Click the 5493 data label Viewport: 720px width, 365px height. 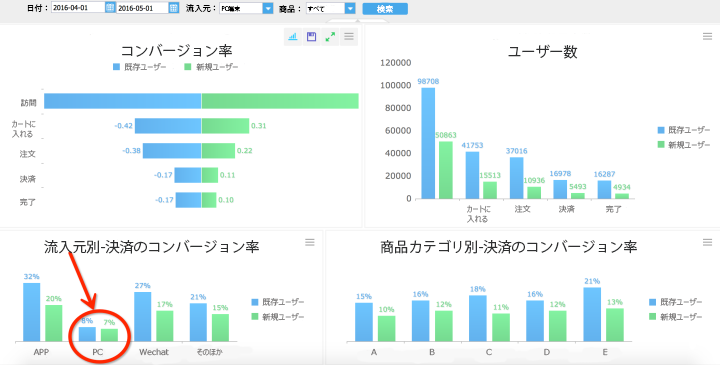tap(577, 187)
